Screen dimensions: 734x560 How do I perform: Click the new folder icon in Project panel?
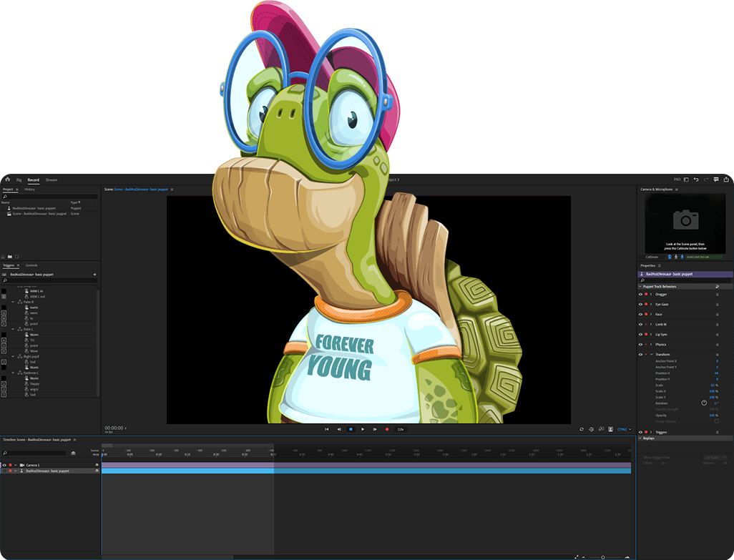point(10,256)
